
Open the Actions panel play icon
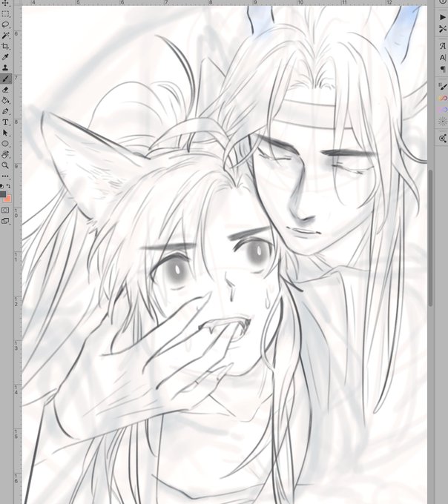(x=443, y=17)
